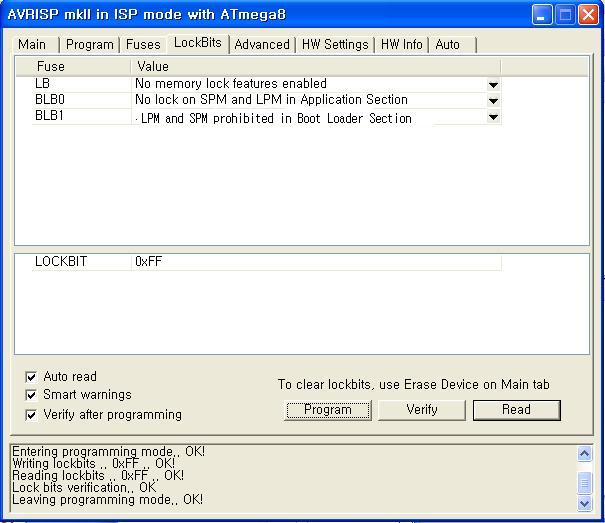Toggle Verify after programming checkbox

tap(31, 415)
